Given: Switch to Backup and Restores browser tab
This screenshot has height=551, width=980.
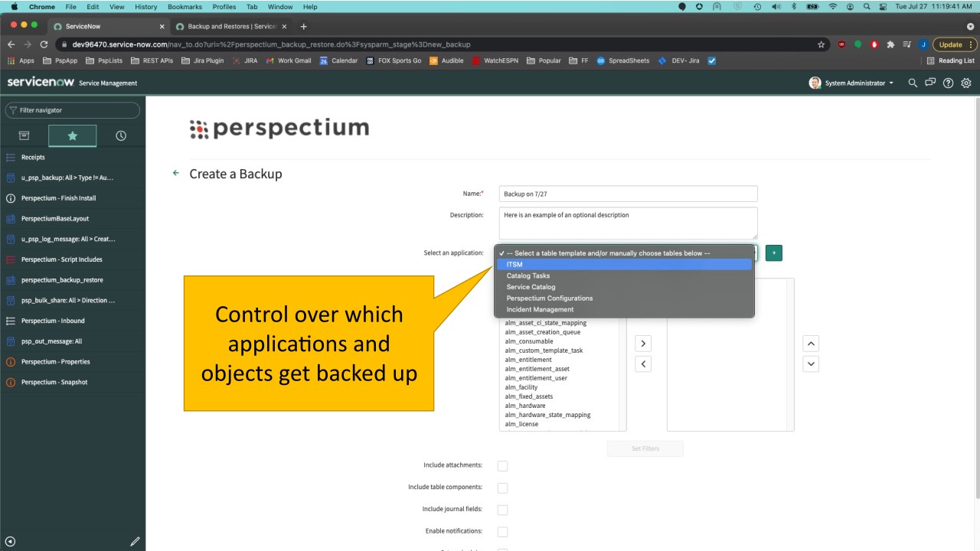Looking at the screenshot, I should 231,26.
